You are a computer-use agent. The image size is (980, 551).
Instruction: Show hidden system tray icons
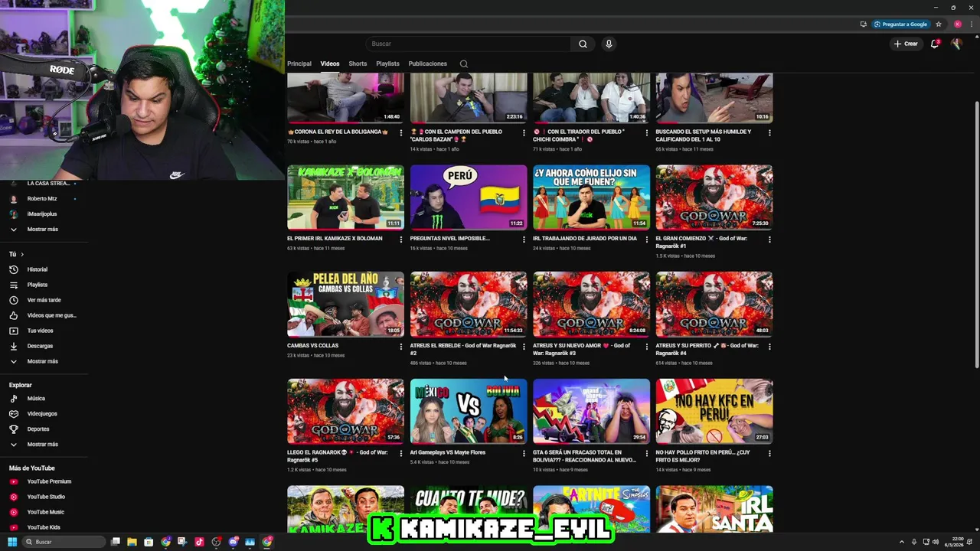coord(901,542)
